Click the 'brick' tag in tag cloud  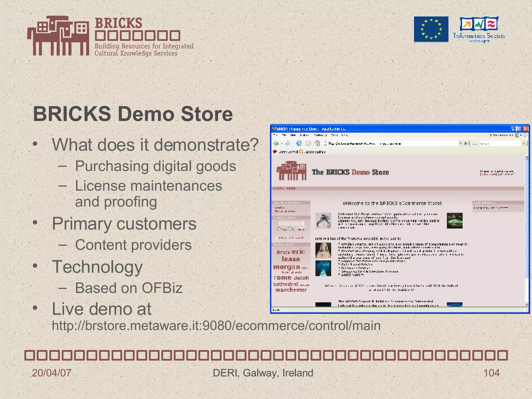284,252
